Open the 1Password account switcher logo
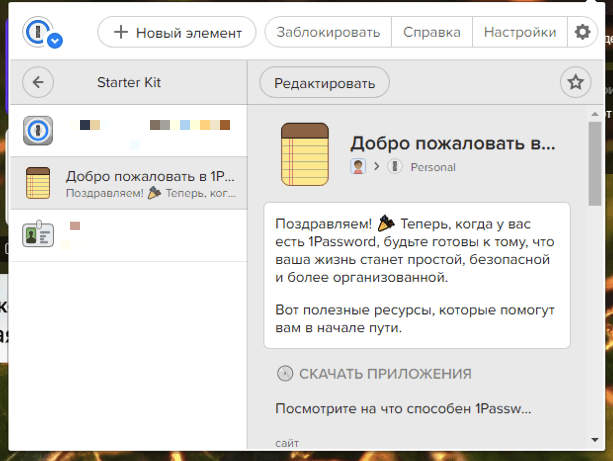 pos(42,33)
